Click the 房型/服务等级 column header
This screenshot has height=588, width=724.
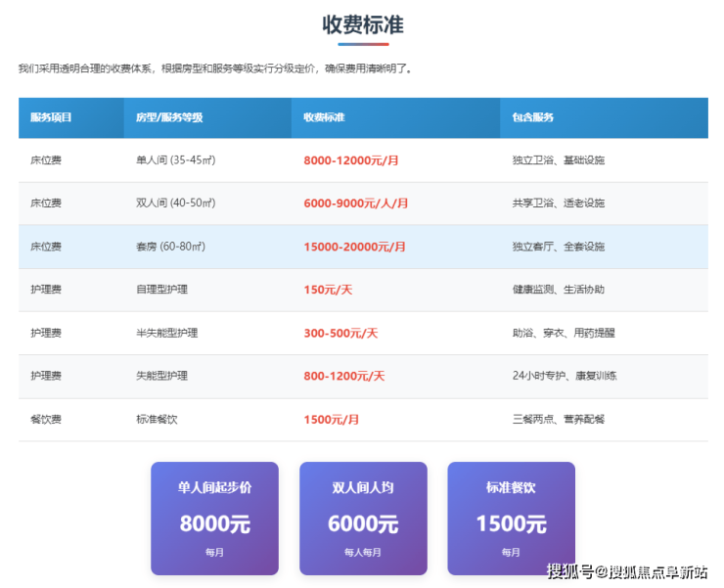tap(169, 117)
